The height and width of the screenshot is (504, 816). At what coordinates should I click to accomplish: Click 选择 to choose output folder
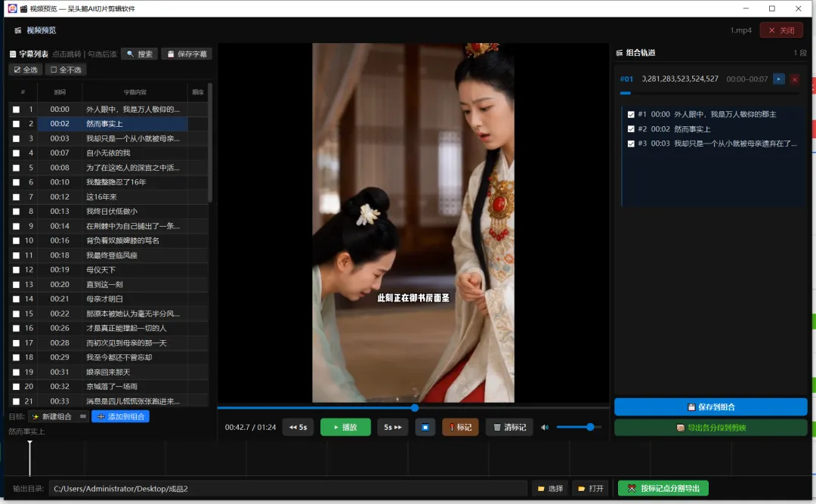point(550,488)
